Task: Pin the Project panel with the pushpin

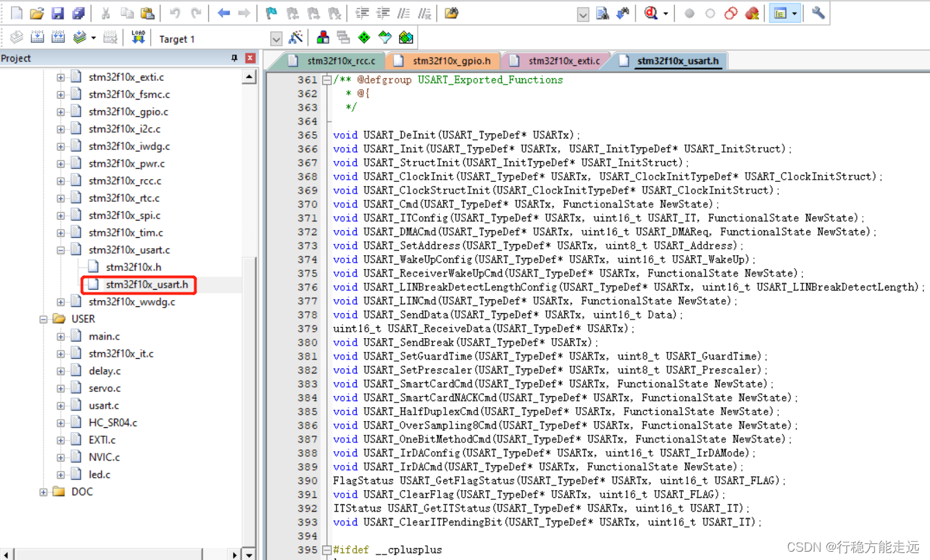Action: coord(234,58)
